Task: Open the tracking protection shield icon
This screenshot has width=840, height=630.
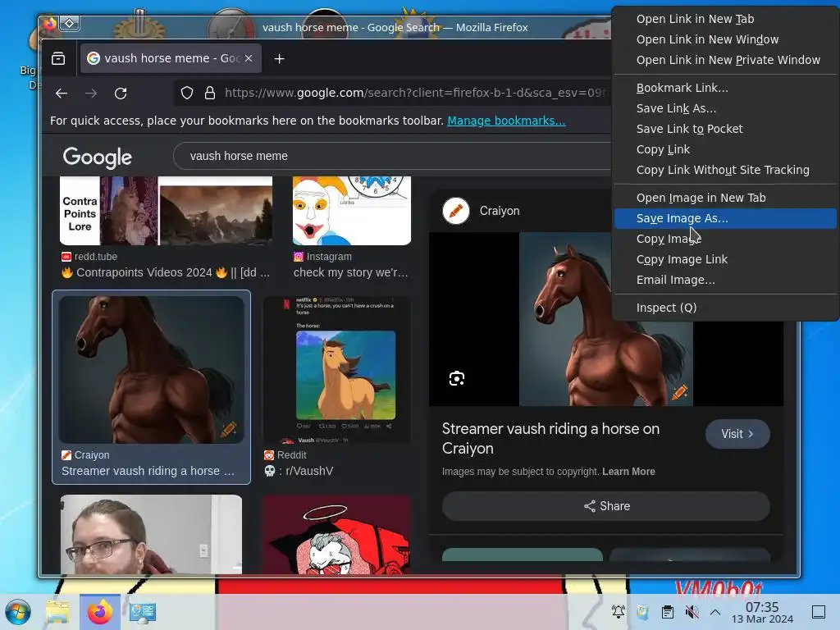Action: [x=186, y=94]
